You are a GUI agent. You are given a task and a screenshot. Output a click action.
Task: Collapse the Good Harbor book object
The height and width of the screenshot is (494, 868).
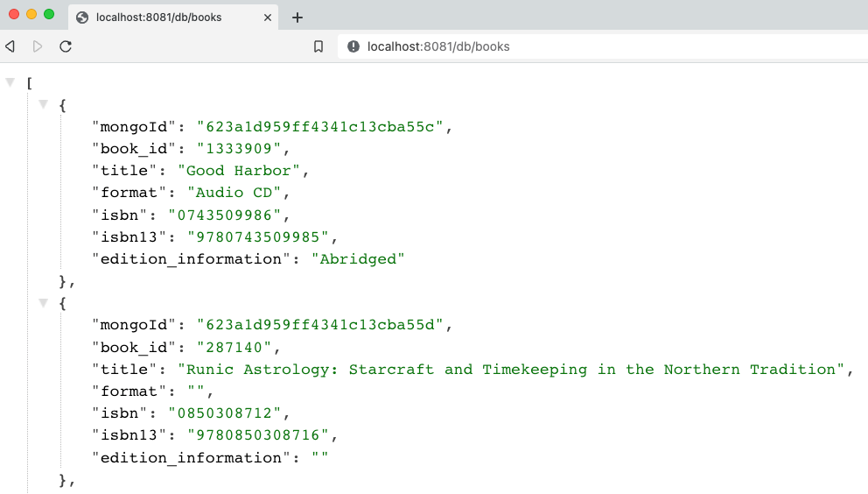(x=43, y=104)
